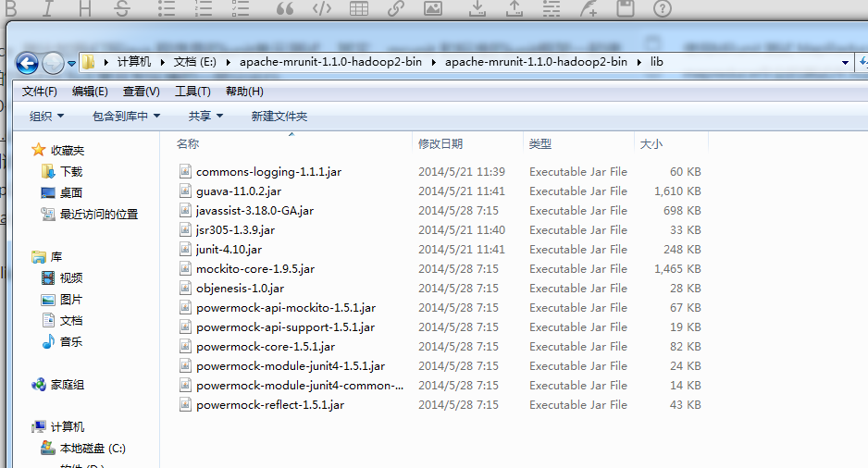Open 视频 library
This screenshot has height=468, width=868.
coord(71,278)
